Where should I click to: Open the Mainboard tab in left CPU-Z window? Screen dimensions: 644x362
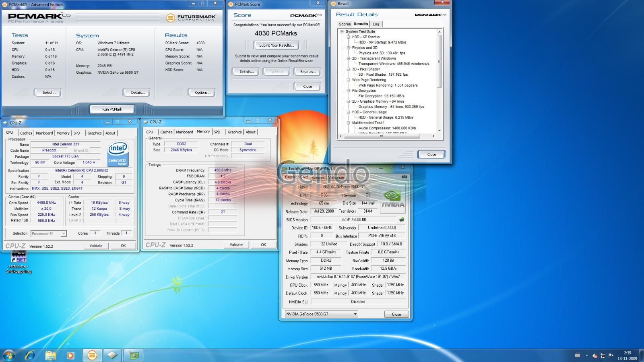coord(44,133)
